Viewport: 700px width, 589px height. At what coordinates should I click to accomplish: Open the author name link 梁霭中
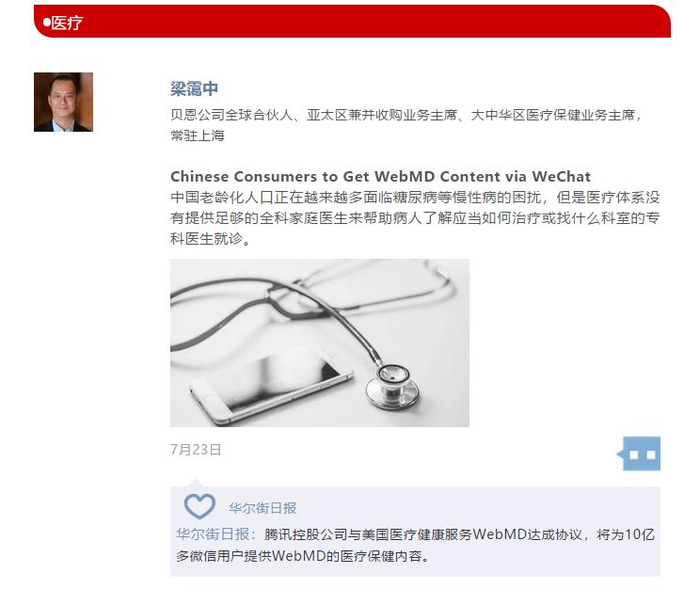(x=194, y=88)
